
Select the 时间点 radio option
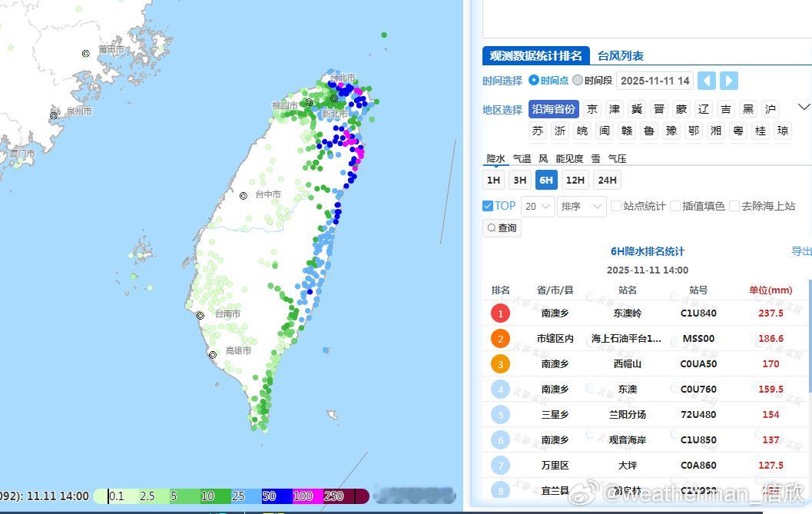click(534, 81)
